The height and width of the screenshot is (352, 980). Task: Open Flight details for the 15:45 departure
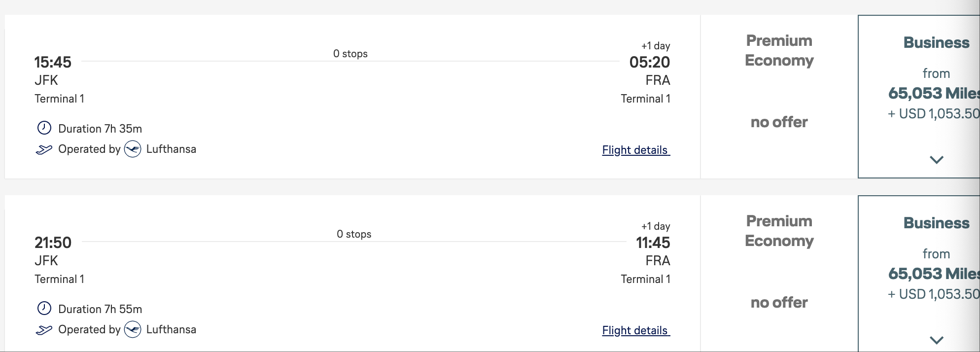click(635, 150)
